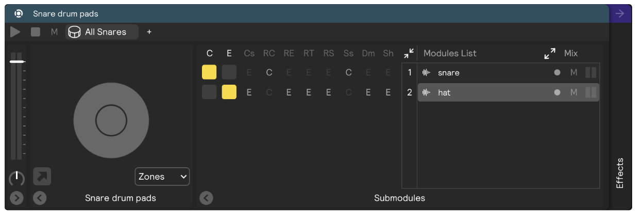Mute the snare module
The image size is (644, 222).
click(x=573, y=73)
